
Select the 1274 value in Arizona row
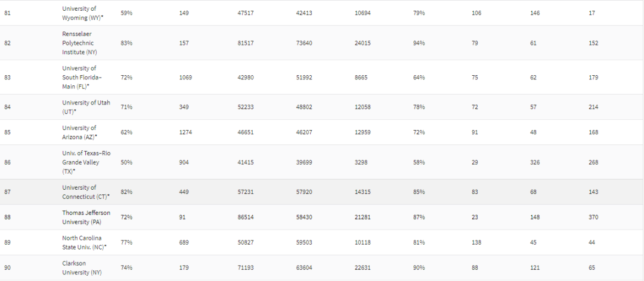tap(185, 132)
